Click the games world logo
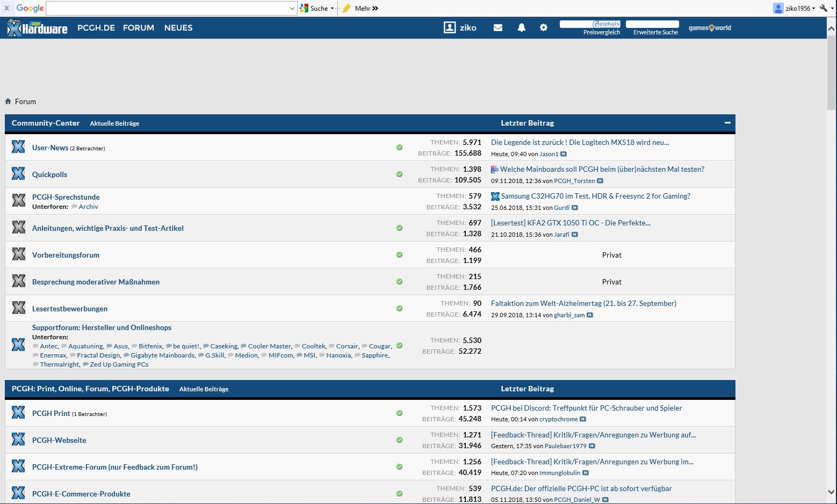The height and width of the screenshot is (504, 837). pos(710,28)
